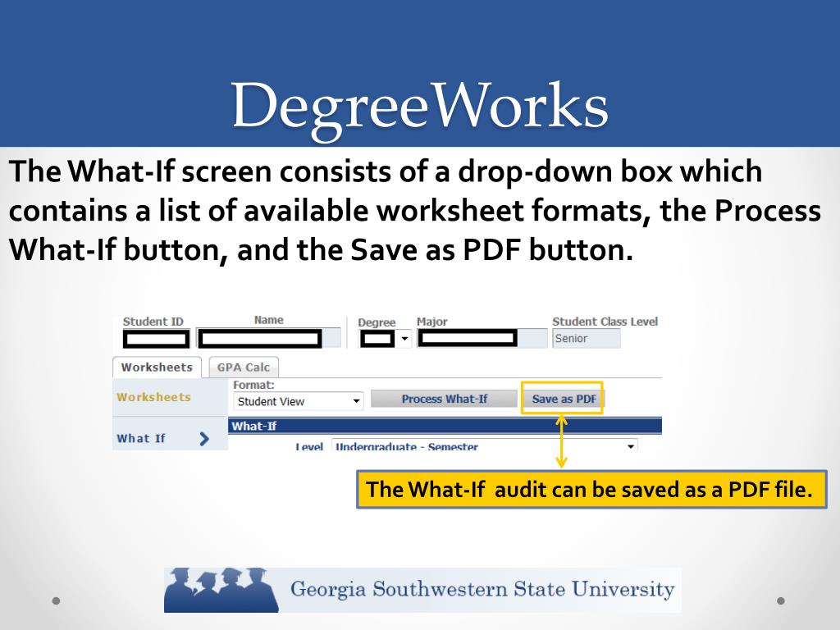This screenshot has height=630, width=840.
Task: Open the Format Student View dropdown
Action: tap(299, 401)
